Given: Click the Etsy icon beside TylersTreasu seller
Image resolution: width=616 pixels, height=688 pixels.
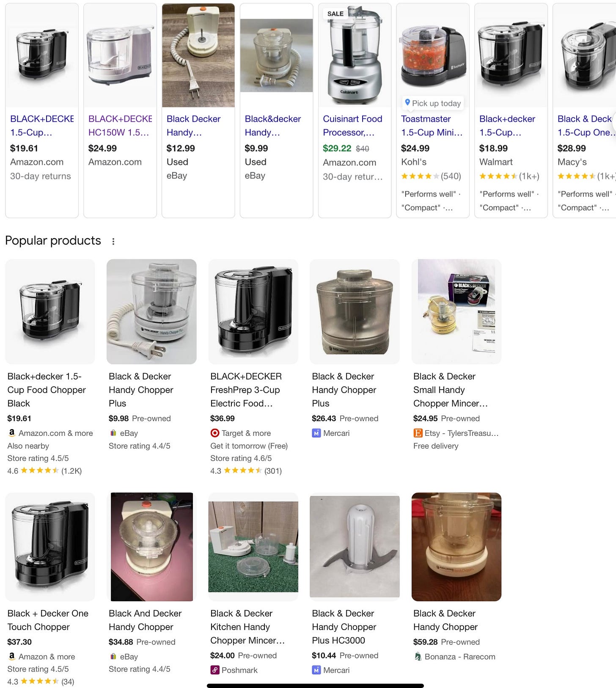Looking at the screenshot, I should 418,433.
